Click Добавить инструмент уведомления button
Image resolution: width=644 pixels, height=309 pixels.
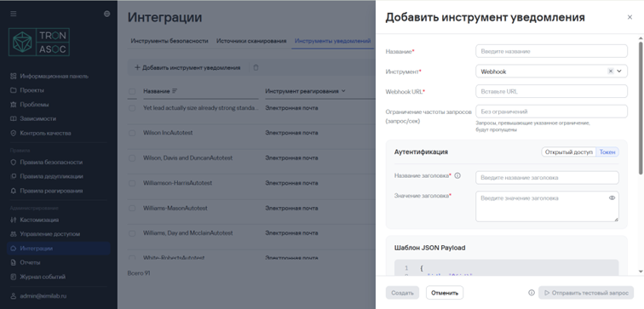point(187,68)
